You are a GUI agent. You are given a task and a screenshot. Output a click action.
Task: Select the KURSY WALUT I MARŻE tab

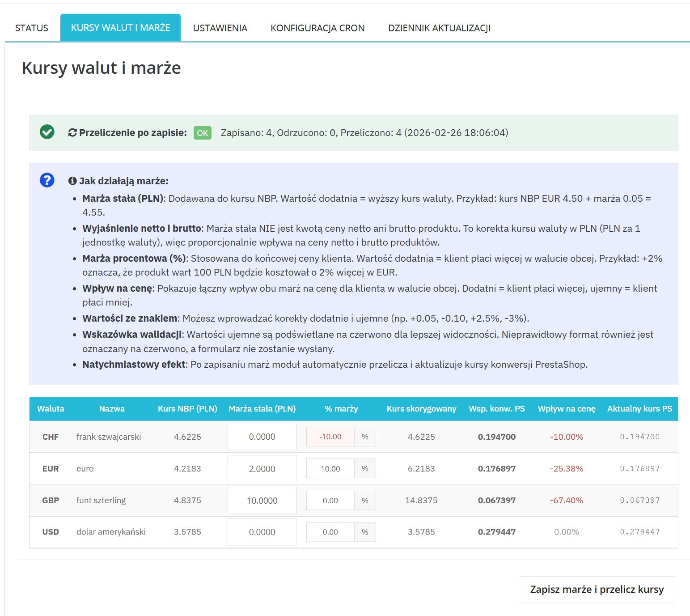120,27
